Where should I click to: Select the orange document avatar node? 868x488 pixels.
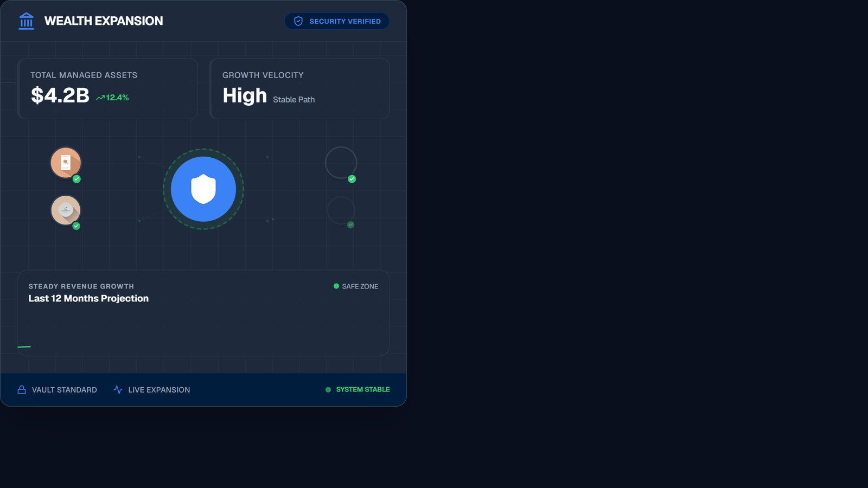tap(65, 162)
